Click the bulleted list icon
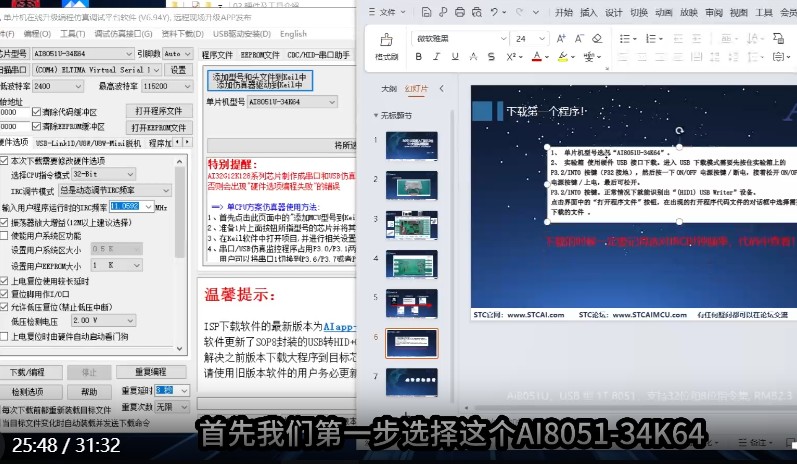Screen dimensions: 797x464 [624, 38]
